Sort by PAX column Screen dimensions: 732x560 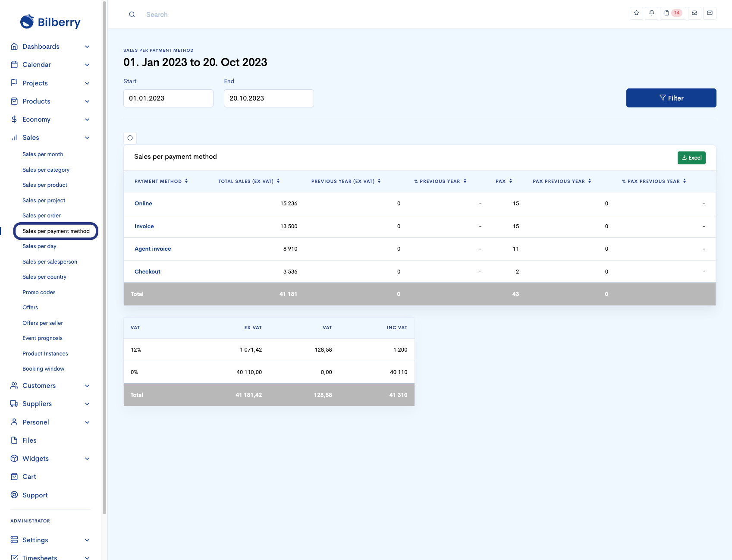click(504, 181)
